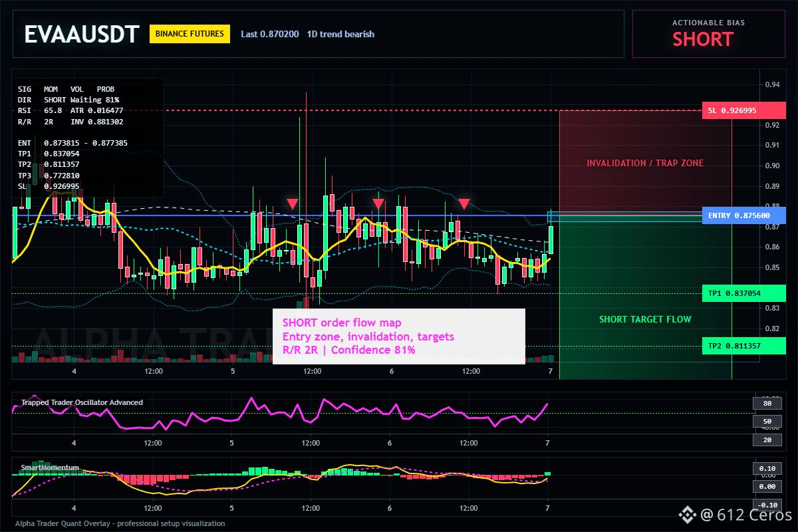Screen dimensions: 798x532
Task: Click the 0.10 level on SmartMomentum scale
Action: point(767,468)
